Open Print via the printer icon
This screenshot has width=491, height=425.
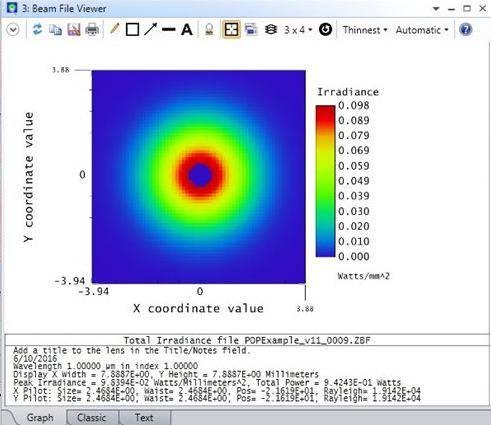tap(92, 30)
